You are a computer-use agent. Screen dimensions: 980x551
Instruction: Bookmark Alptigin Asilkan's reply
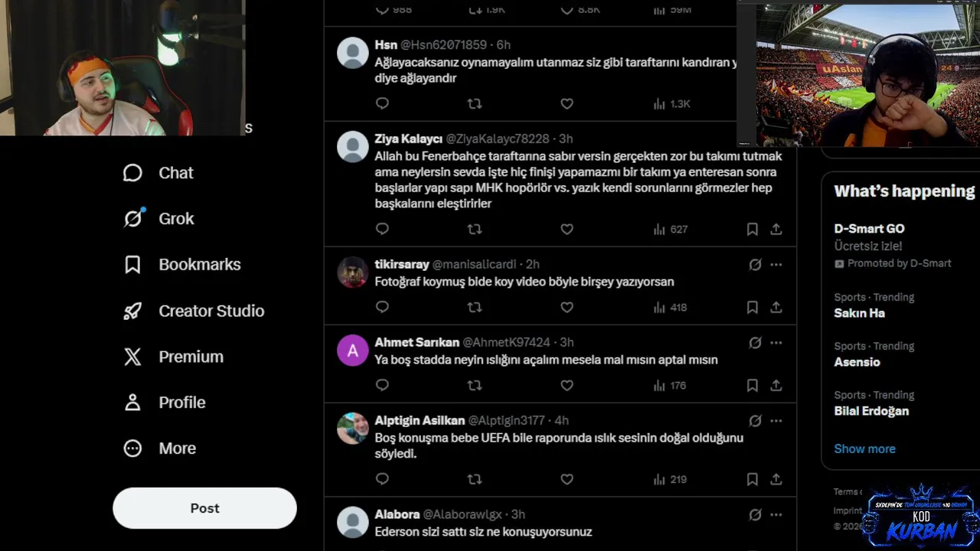pyautogui.click(x=752, y=479)
